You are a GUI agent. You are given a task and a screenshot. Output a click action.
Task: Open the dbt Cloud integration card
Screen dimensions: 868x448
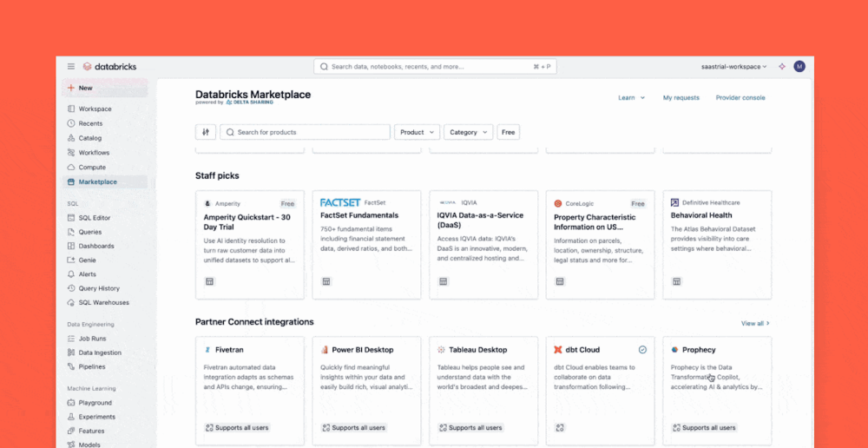600,391
